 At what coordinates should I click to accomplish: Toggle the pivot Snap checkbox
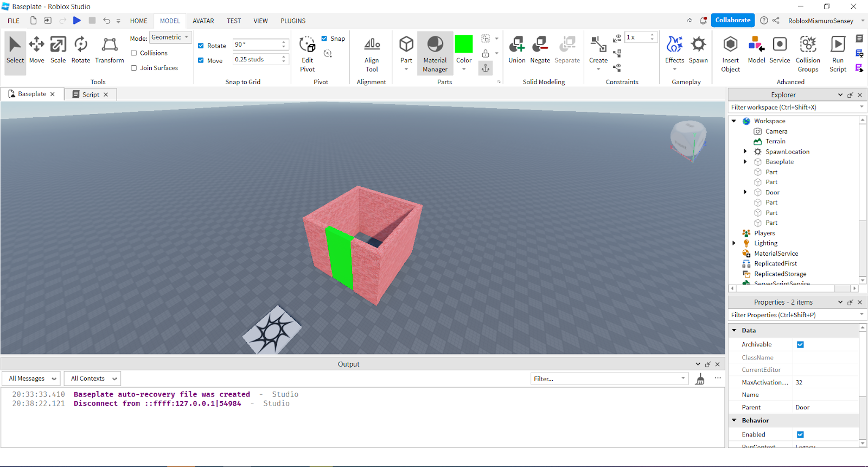click(324, 39)
